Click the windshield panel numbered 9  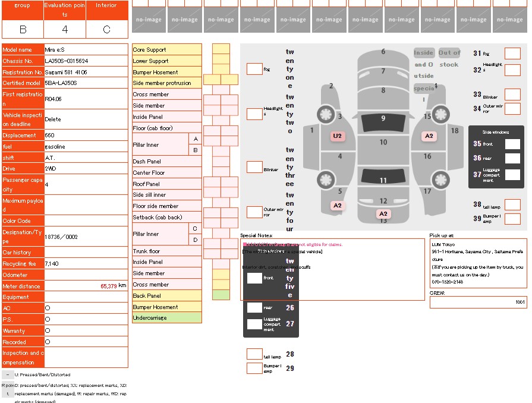coord(383,122)
